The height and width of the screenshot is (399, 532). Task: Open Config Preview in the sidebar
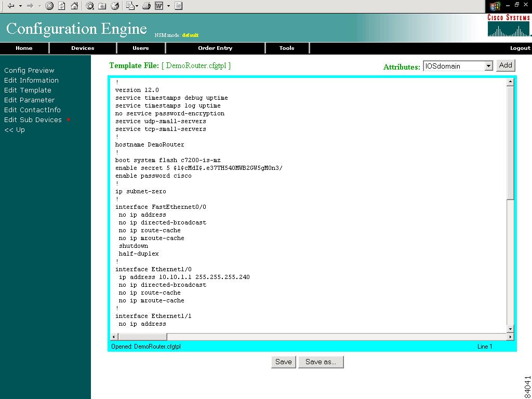29,71
